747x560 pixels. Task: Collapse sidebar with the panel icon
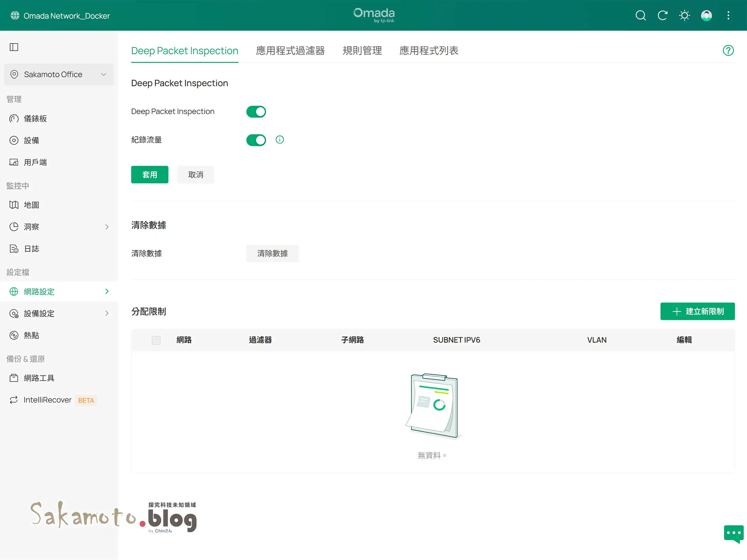pos(14,47)
